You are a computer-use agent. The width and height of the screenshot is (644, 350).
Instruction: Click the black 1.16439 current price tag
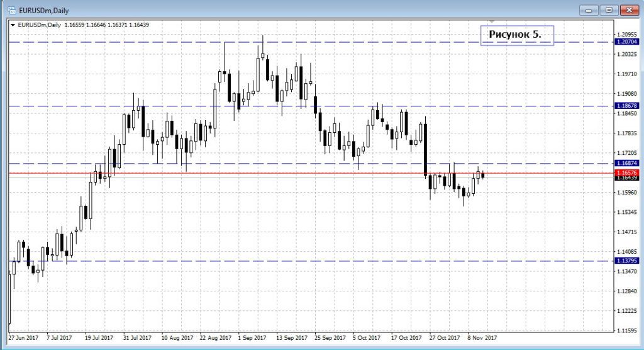(626, 178)
